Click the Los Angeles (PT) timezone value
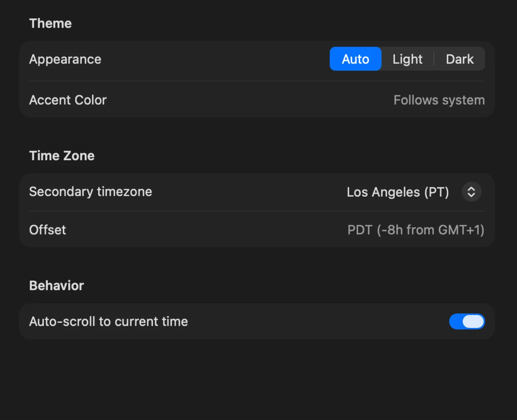This screenshot has width=517, height=420. pos(398,192)
